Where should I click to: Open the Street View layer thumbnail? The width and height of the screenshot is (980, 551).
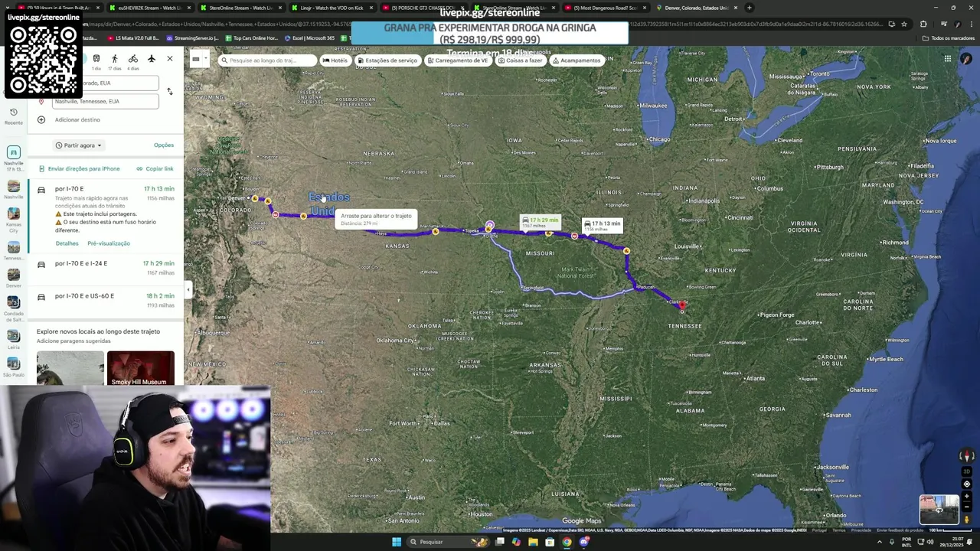point(939,510)
